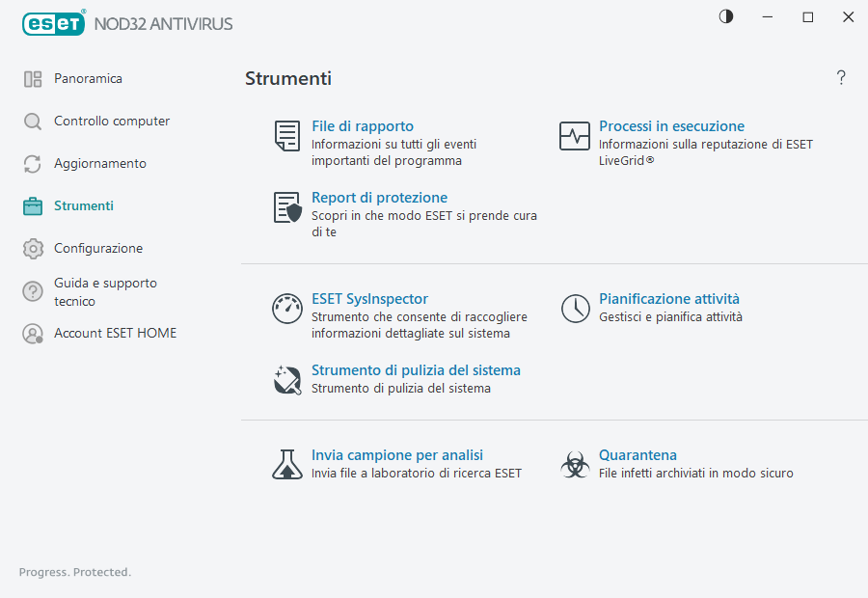868x598 pixels.
Task: Open the Pianificazione attività link
Action: tap(669, 298)
